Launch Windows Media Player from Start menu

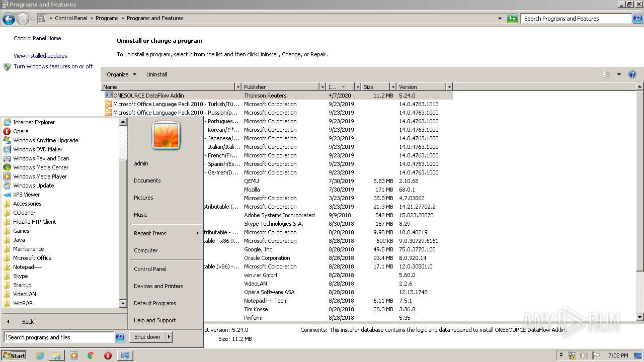pyautogui.click(x=40, y=176)
